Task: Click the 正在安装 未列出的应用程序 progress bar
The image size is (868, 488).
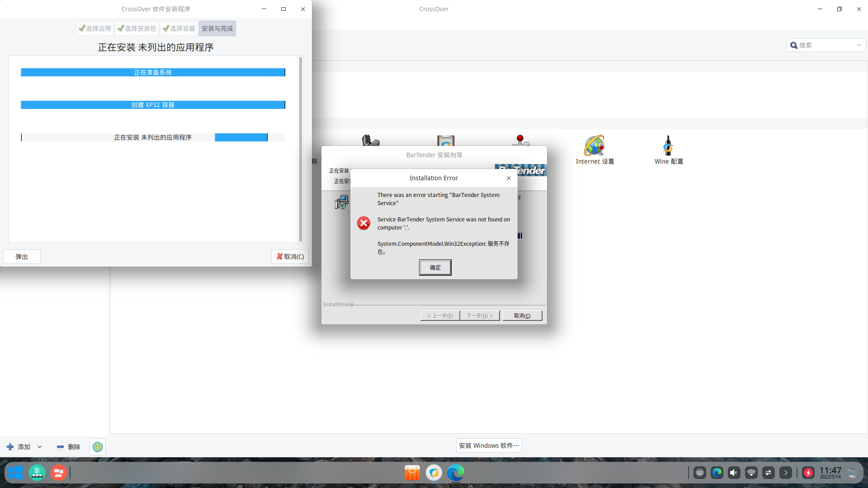Action: (153, 137)
